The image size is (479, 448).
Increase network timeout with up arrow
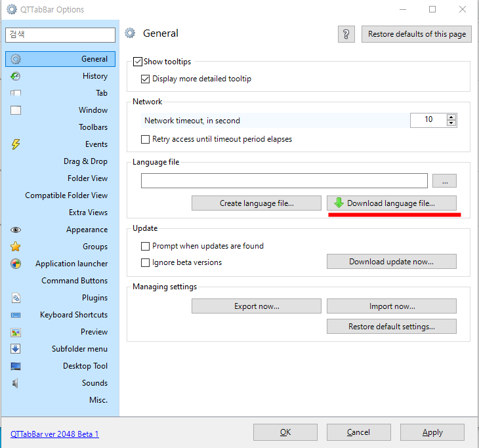click(451, 117)
